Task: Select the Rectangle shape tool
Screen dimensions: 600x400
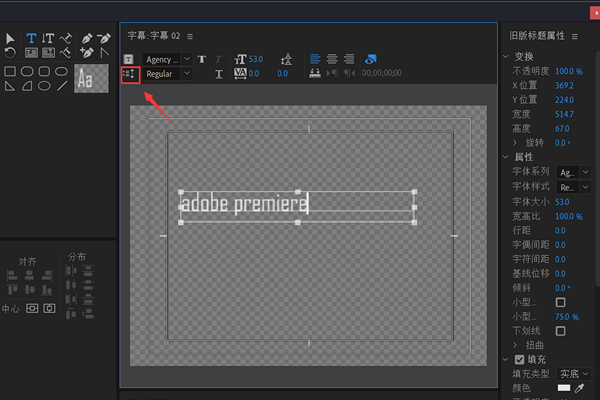Action: pyautogui.click(x=10, y=71)
